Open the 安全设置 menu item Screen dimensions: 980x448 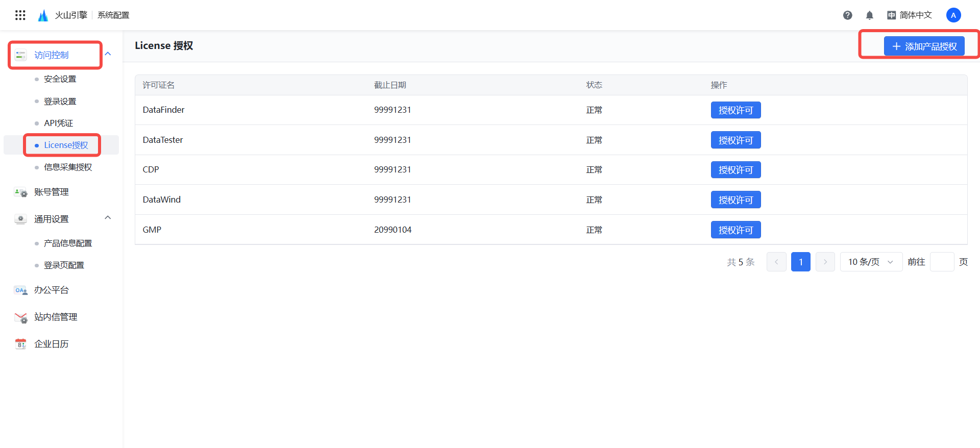point(60,79)
